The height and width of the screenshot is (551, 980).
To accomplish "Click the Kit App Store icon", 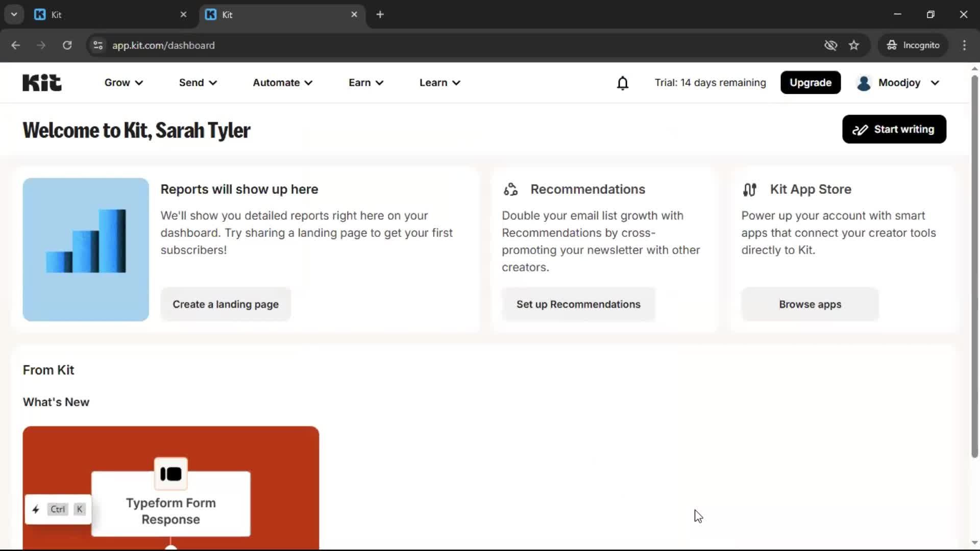I will click(750, 189).
